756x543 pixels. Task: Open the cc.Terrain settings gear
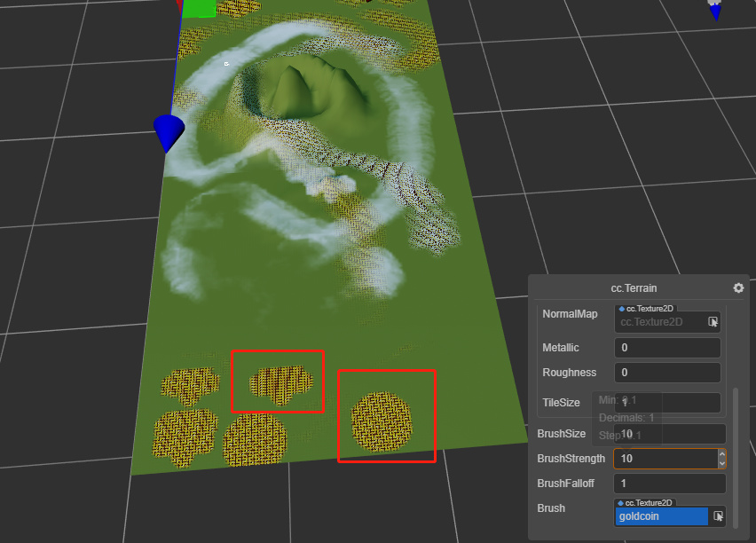coord(738,287)
